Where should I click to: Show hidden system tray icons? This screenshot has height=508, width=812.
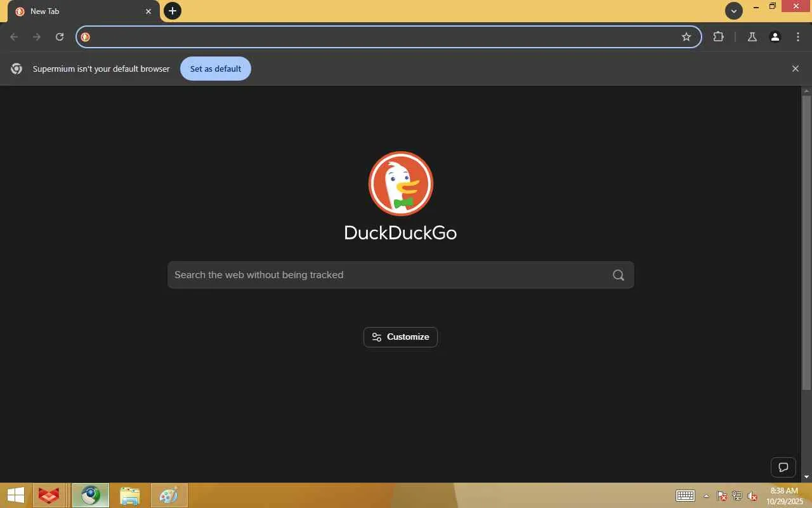click(x=707, y=496)
